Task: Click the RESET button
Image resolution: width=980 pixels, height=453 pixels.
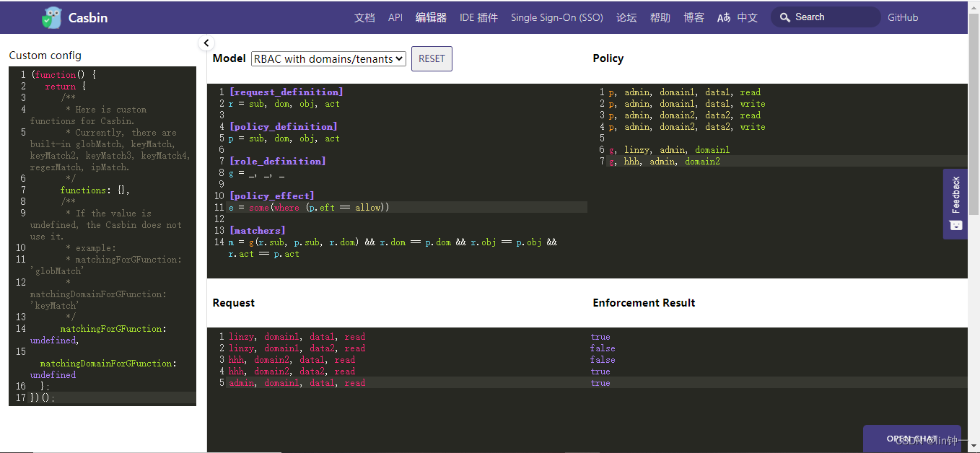Action: point(432,58)
